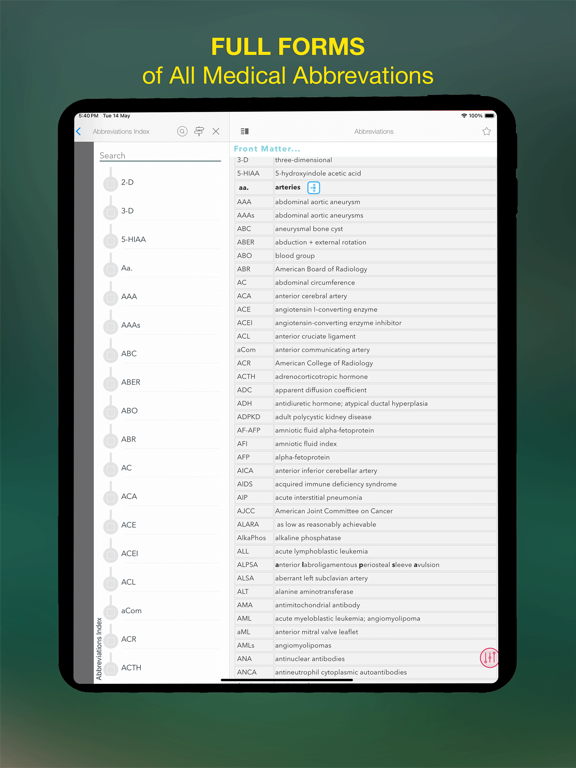Click the 'angiotensin-converting enzyme inhibitor' definition
Screen dimensions: 576x768
click(x=338, y=323)
